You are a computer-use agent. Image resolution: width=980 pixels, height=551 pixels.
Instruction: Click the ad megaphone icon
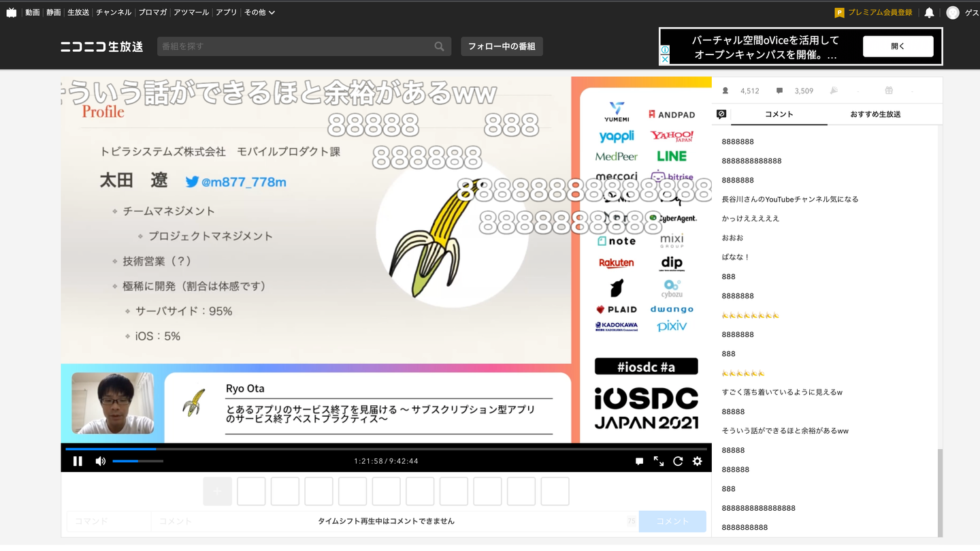[834, 91]
